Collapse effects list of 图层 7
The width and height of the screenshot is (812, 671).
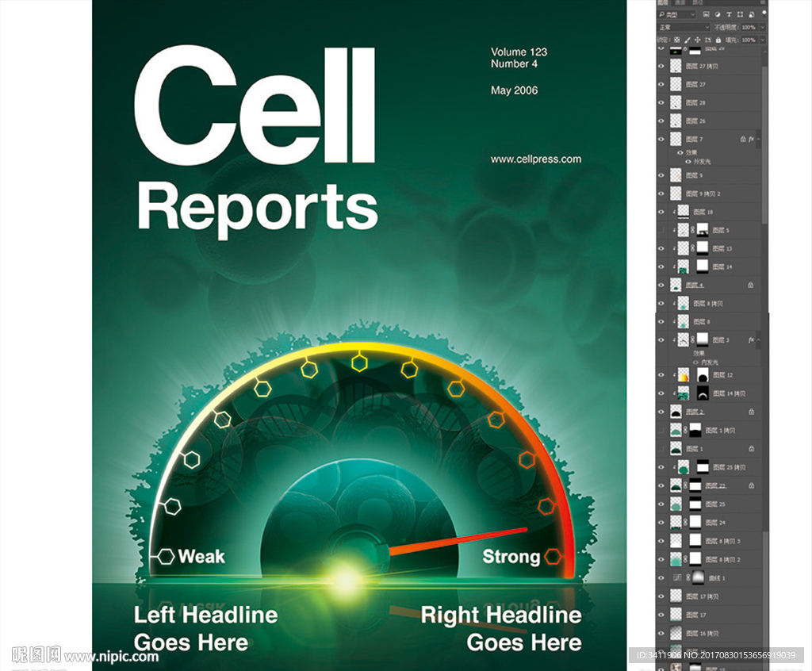click(x=759, y=139)
